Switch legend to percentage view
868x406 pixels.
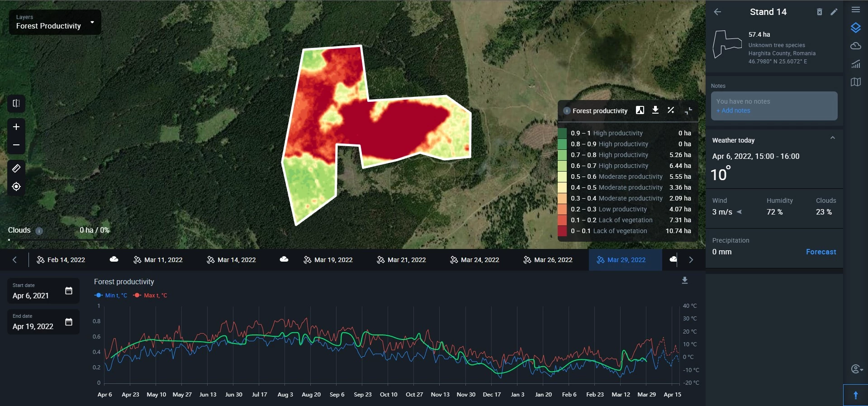pos(671,110)
